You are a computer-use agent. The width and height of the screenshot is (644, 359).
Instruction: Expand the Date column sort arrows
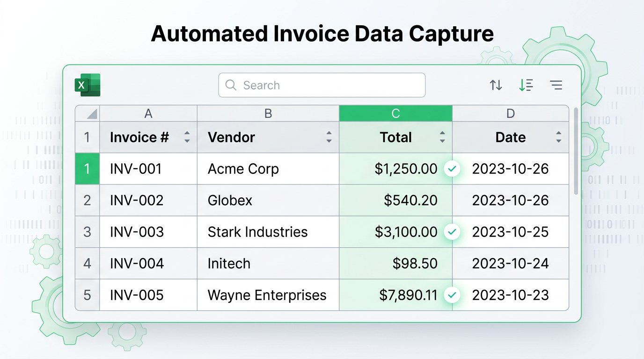[x=558, y=137]
